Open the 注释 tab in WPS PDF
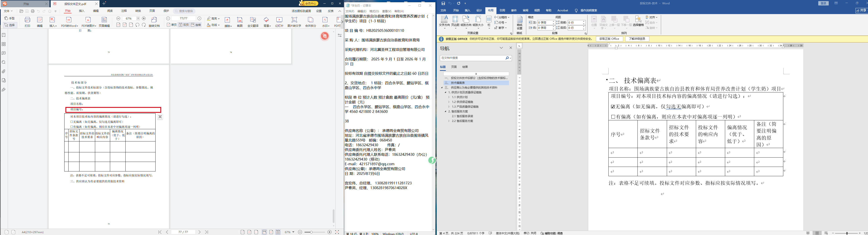Viewport: 868px width, 235px height. coord(124,11)
